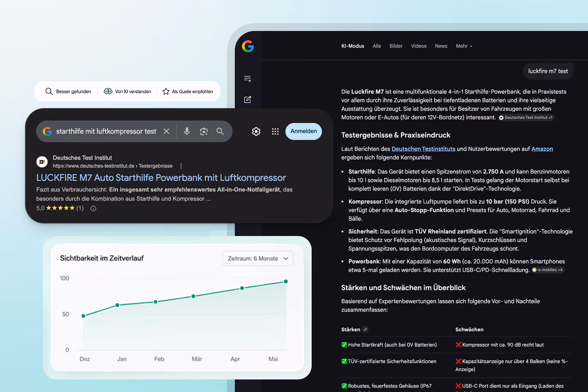Image resolution: width=588 pixels, height=392 pixels.
Task: Open the three-dot menu next to Testergebnisse
Action: point(181,166)
